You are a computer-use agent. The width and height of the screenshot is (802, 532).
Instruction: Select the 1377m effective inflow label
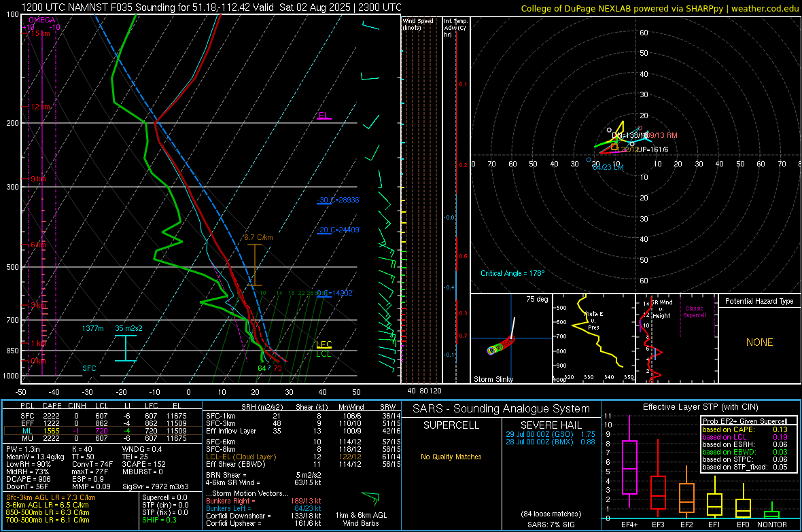click(x=93, y=328)
